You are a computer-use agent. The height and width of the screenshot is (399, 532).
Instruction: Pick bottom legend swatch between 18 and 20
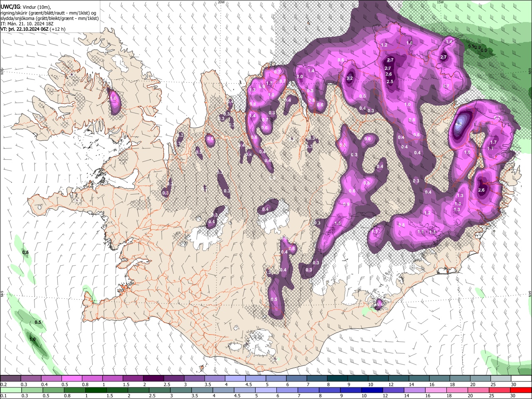click(457, 390)
